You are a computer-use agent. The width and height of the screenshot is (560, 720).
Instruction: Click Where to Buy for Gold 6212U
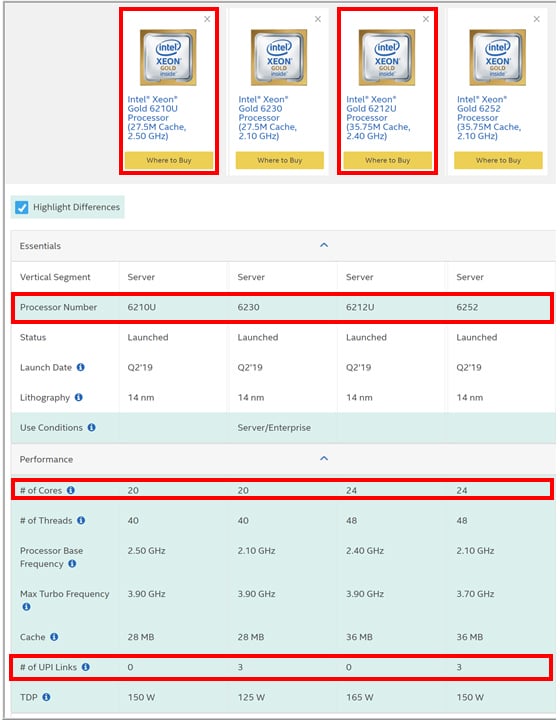(387, 160)
